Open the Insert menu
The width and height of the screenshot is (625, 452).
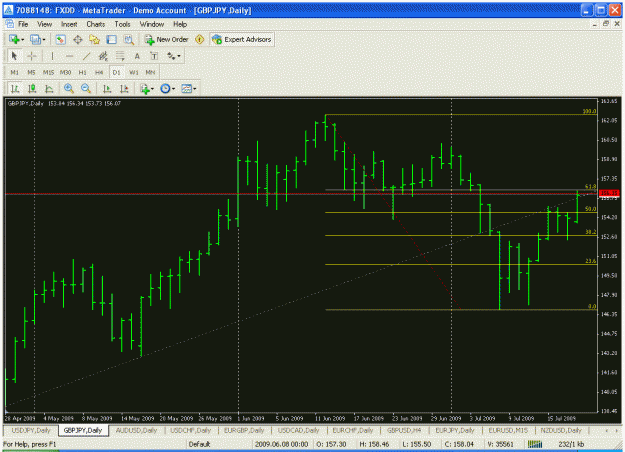(69, 24)
